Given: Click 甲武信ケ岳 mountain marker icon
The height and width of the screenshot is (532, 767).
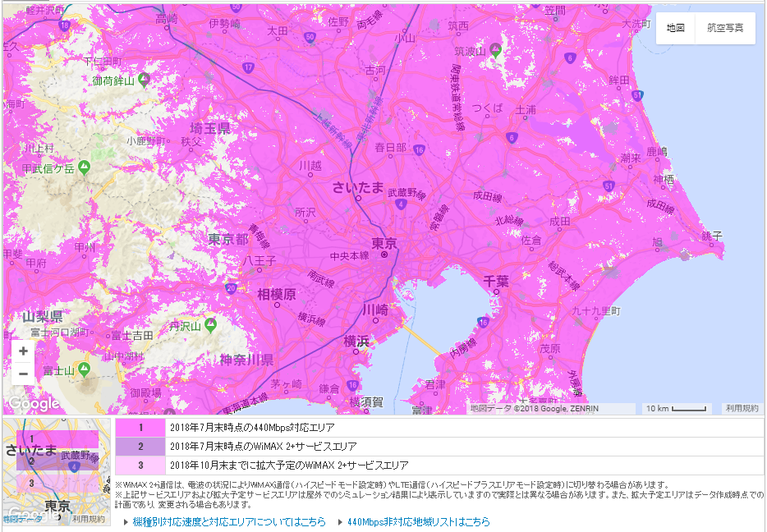Looking at the screenshot, I should [x=84, y=167].
